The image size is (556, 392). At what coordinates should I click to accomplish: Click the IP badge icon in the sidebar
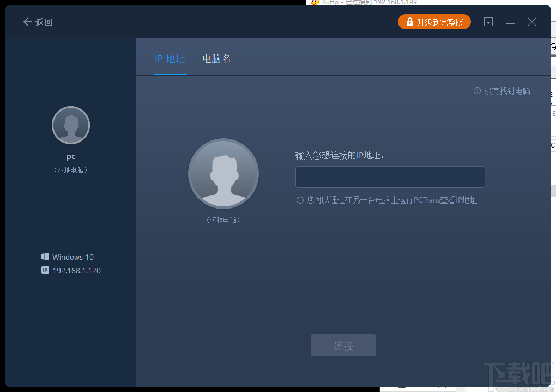tap(45, 270)
